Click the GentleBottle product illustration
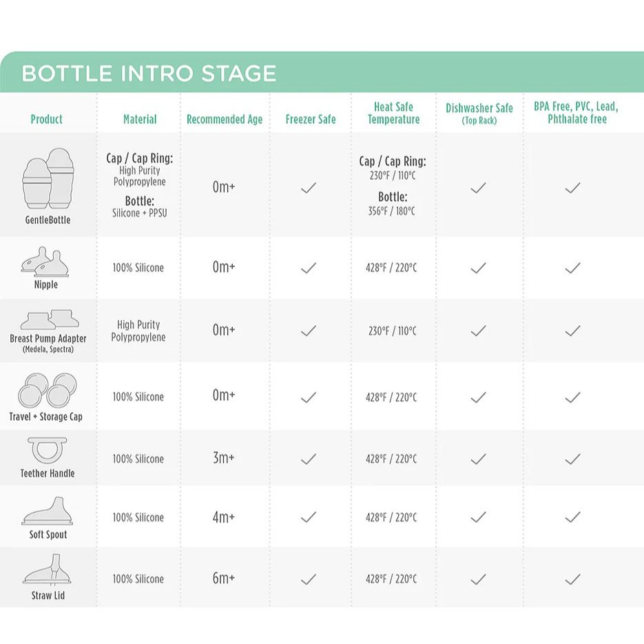 click(x=48, y=178)
